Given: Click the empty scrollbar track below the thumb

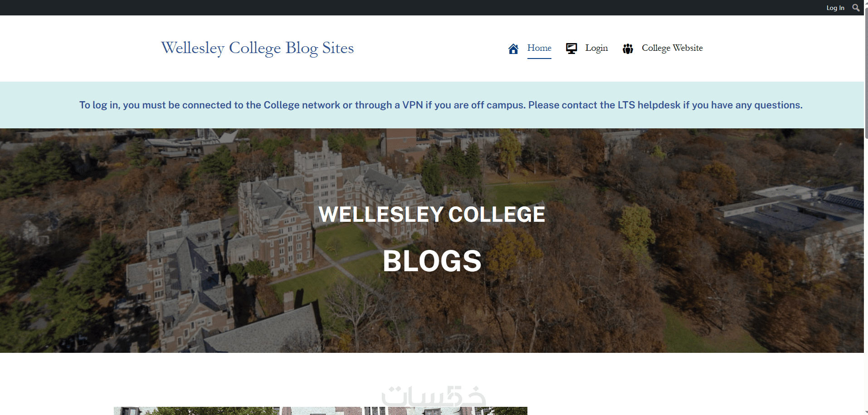Looking at the screenshot, I should 866,272.
